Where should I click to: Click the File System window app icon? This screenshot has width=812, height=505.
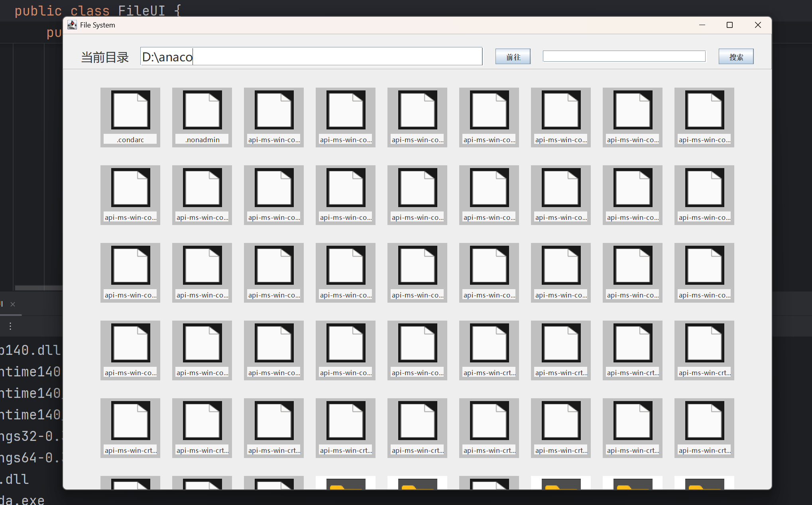point(72,25)
